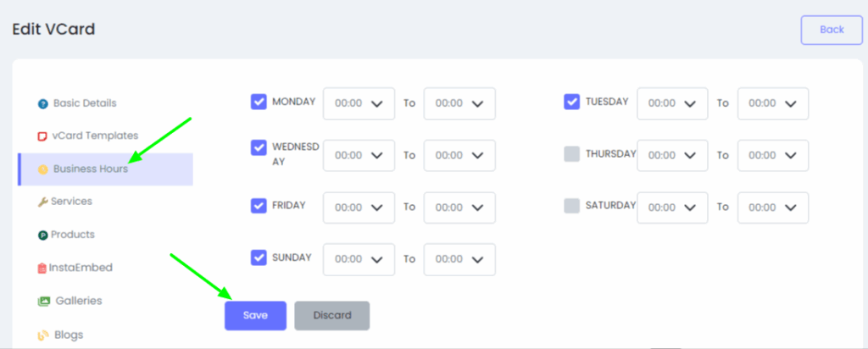Enable the Thursday checkbox
This screenshot has height=349, width=868.
point(572,154)
